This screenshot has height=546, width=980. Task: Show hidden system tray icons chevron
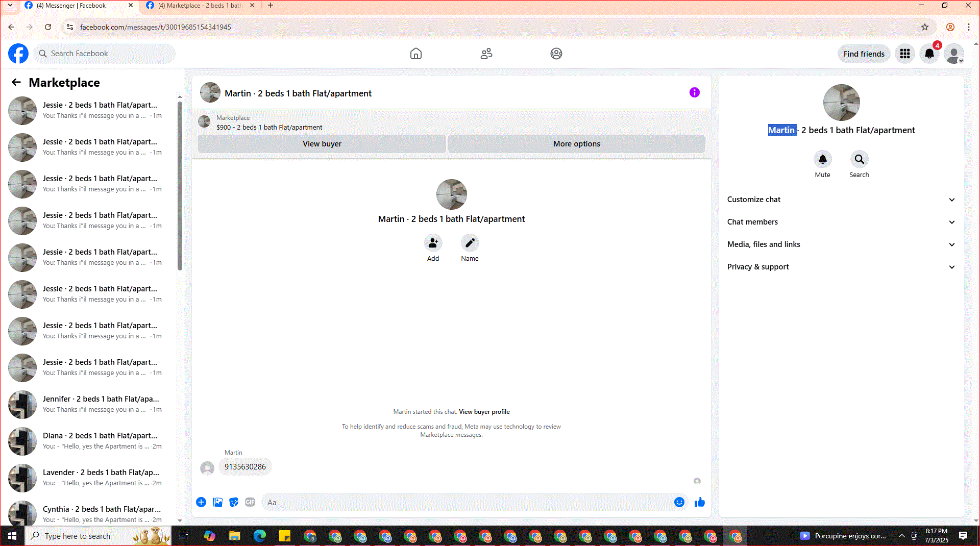901,536
